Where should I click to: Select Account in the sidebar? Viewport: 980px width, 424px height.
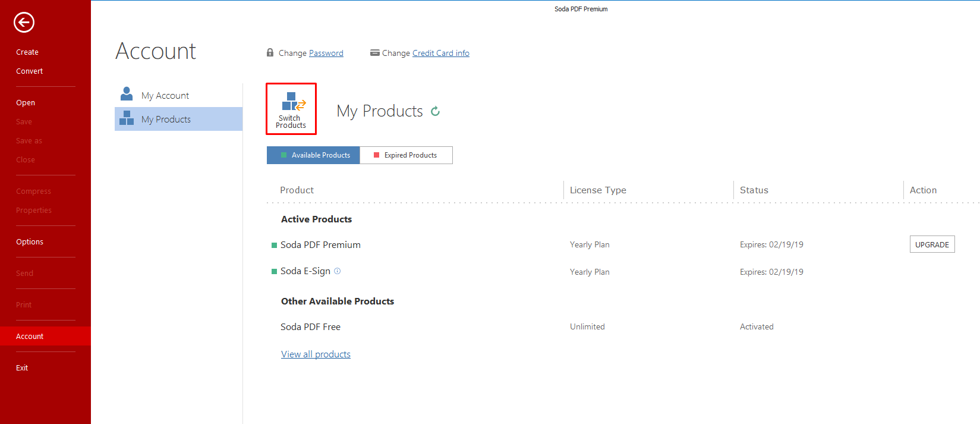(x=45, y=336)
